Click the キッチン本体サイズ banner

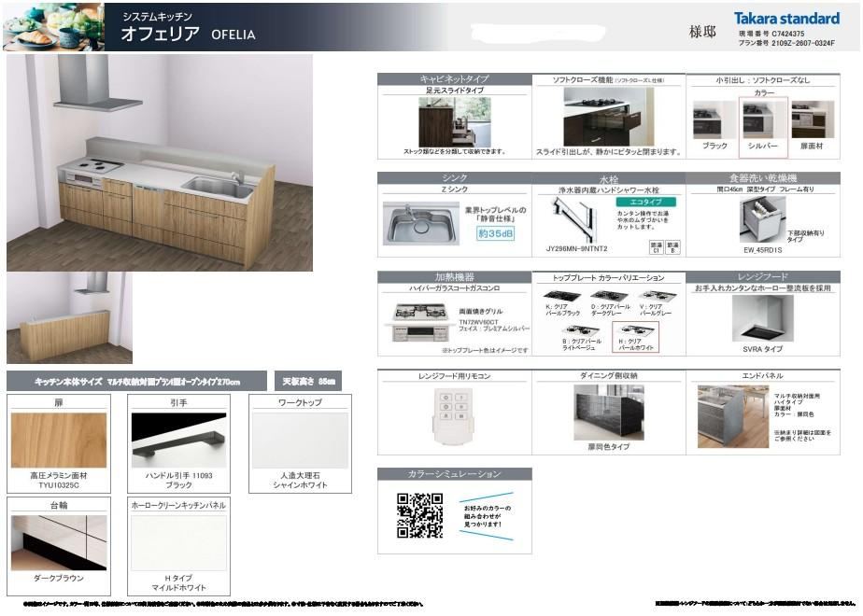coord(136,381)
